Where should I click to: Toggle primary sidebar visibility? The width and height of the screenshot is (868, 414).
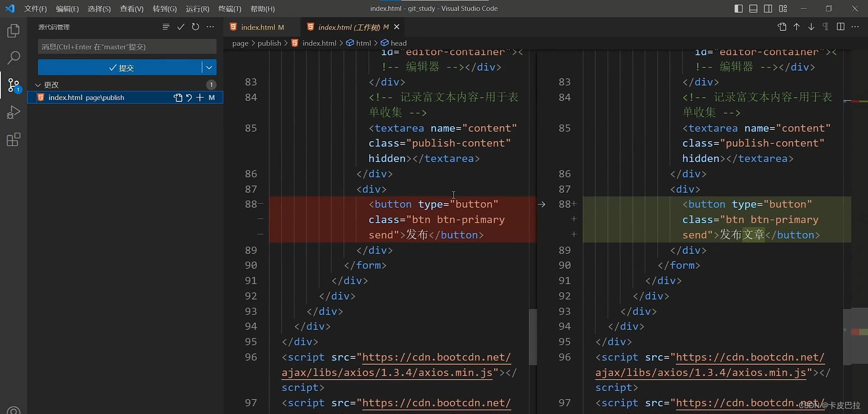739,9
